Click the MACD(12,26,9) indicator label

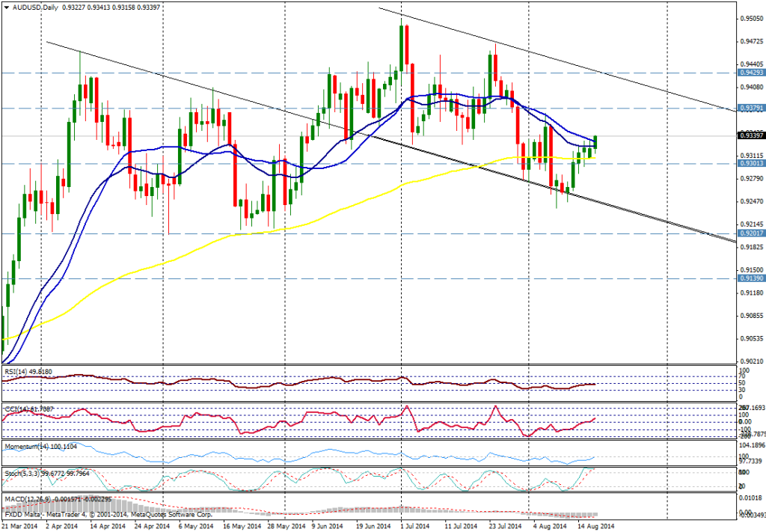pyautogui.click(x=30, y=498)
